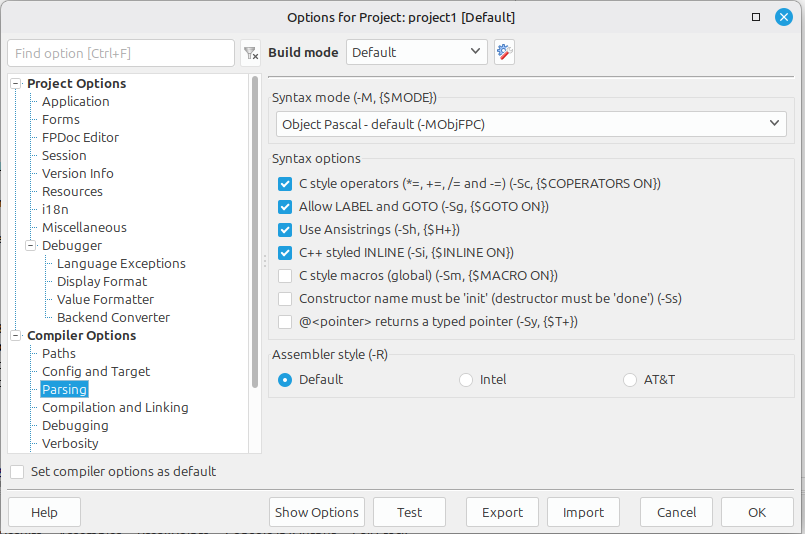The width and height of the screenshot is (805, 534).
Task: Disable C style operators checkbox
Action: coord(285,184)
